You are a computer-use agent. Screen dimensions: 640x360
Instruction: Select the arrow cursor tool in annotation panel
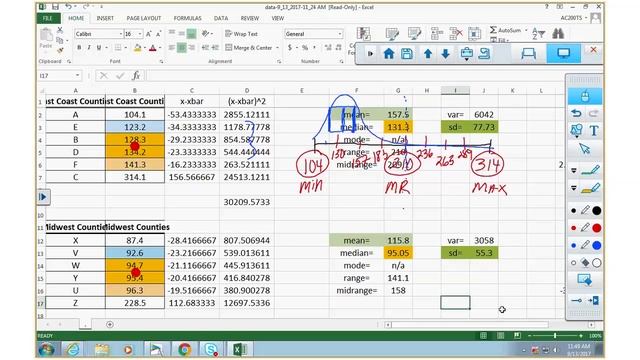pyautogui.click(x=584, y=148)
